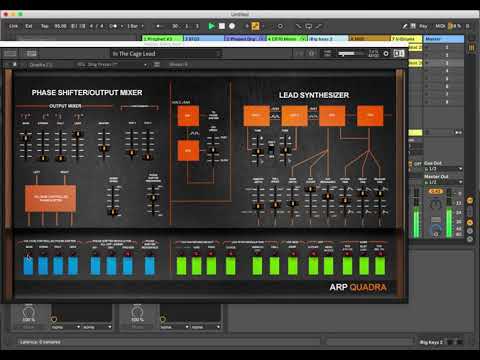Image resolution: width=480 pixels, height=360 pixels.
Task: Open the In The Cage Lead preset field
Action: 166,54
